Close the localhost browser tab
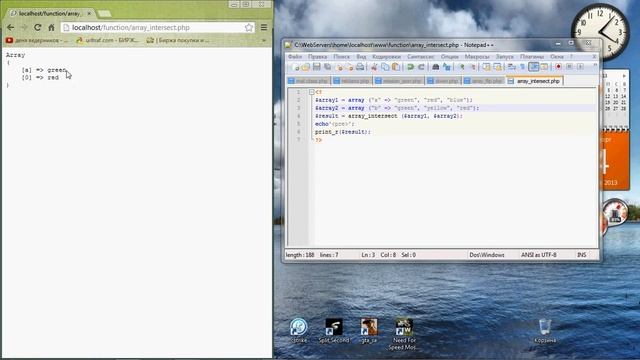640x360 pixels. tap(89, 13)
